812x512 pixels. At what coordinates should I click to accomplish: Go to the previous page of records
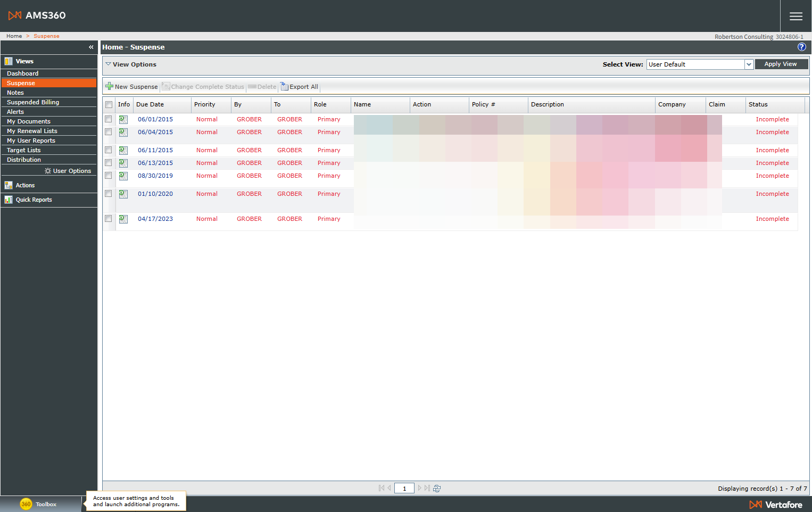click(x=390, y=488)
